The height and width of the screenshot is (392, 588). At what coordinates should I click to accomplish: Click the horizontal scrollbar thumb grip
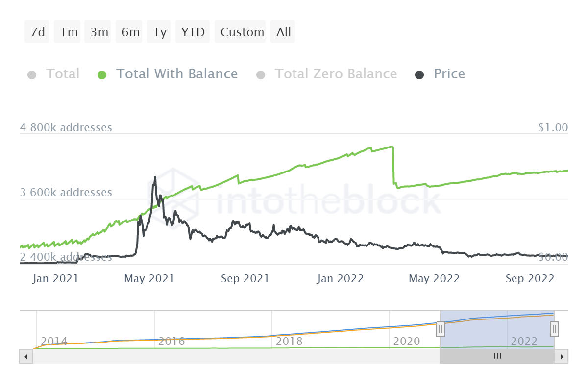498,356
